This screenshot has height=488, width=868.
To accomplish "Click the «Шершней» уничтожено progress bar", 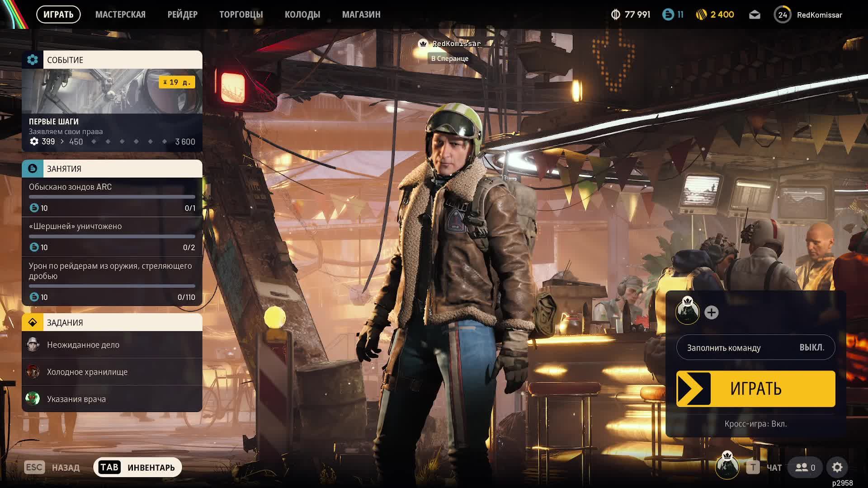I will 112,236.
